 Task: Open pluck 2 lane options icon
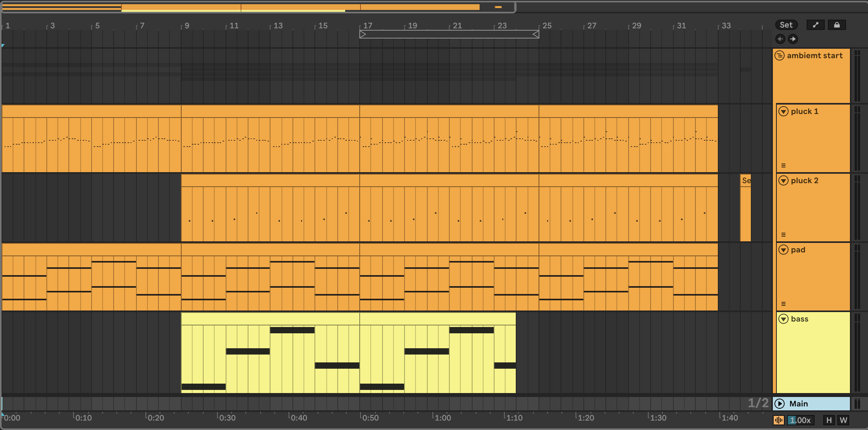click(783, 235)
